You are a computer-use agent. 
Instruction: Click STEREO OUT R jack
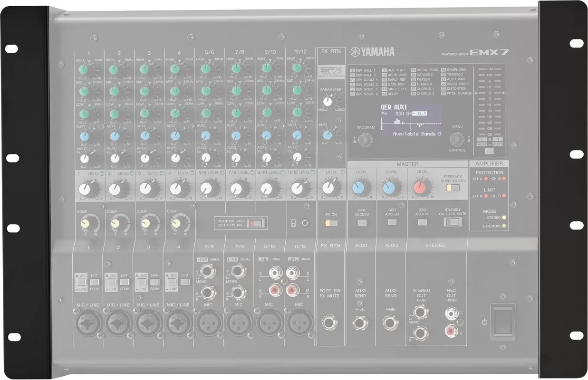point(421,333)
